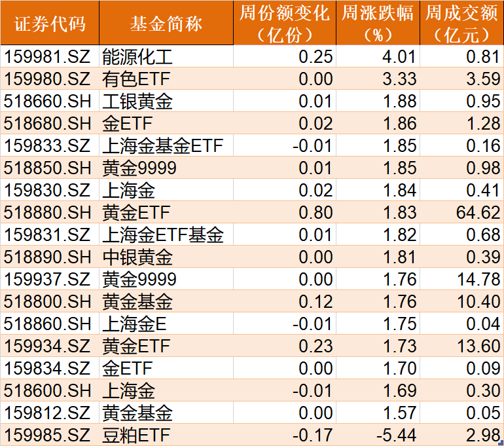This screenshot has height=446, width=504.
Task: Select the fund name 能源化工
Action: click(x=137, y=56)
